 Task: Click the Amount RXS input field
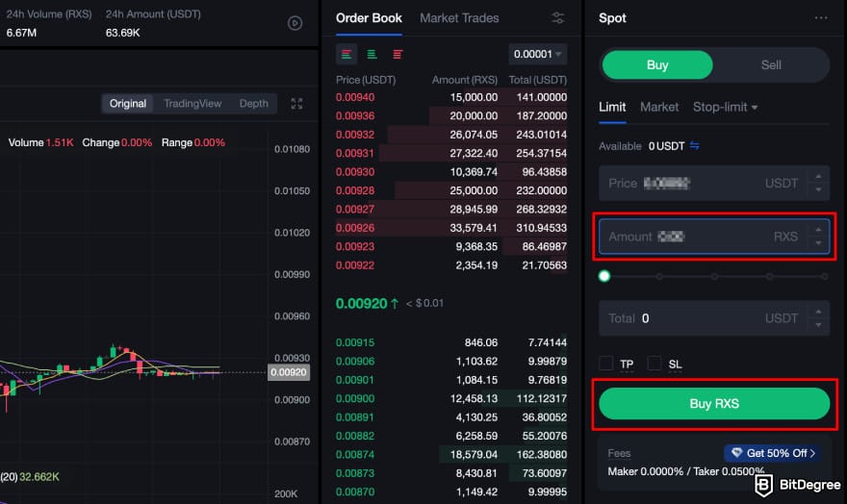point(714,237)
